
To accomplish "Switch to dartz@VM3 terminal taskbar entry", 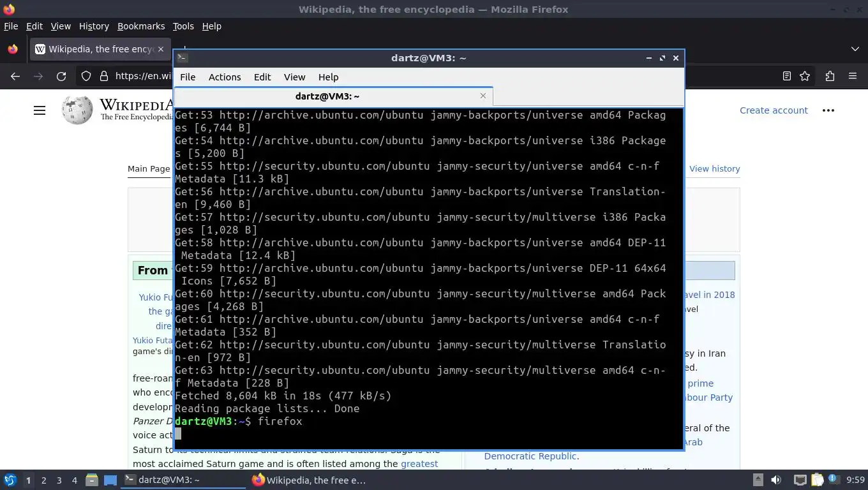I will click(184, 480).
